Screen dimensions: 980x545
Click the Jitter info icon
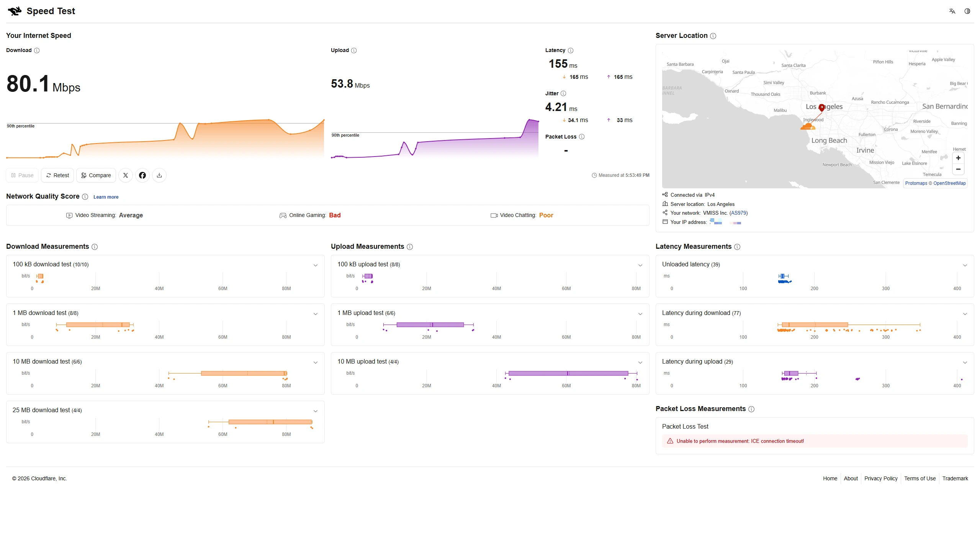(x=563, y=93)
